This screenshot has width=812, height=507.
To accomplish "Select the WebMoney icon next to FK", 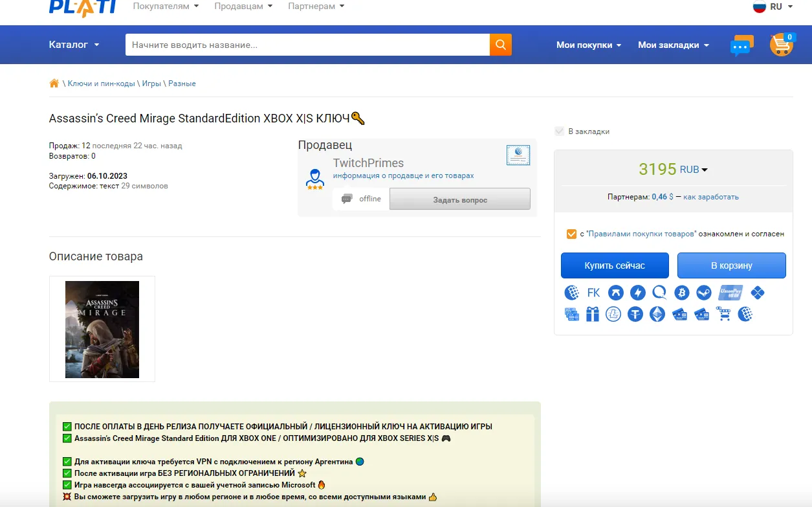I will point(571,293).
